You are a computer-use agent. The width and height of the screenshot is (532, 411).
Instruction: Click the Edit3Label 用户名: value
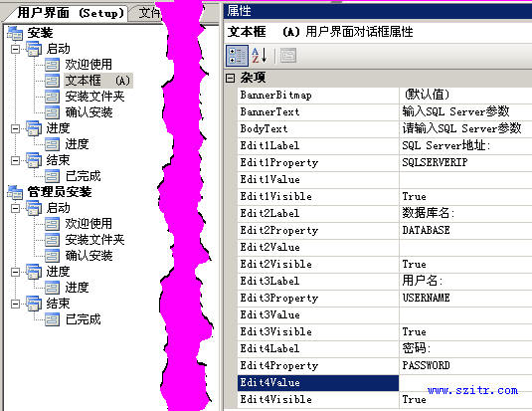[x=423, y=281]
